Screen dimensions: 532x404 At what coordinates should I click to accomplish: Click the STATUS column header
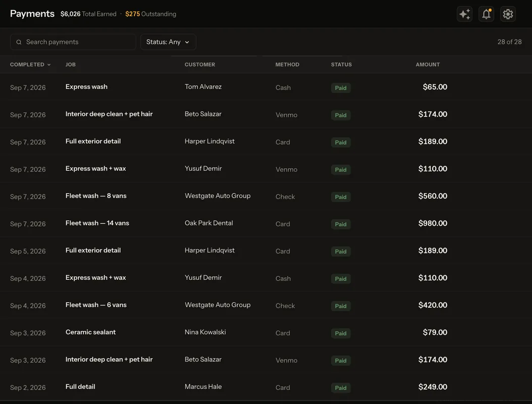(x=341, y=65)
